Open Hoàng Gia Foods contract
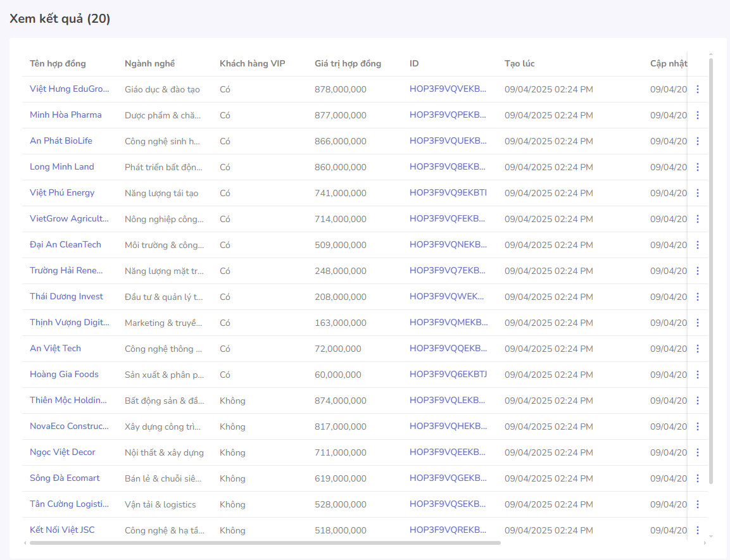This screenshot has width=730, height=560. tap(64, 375)
